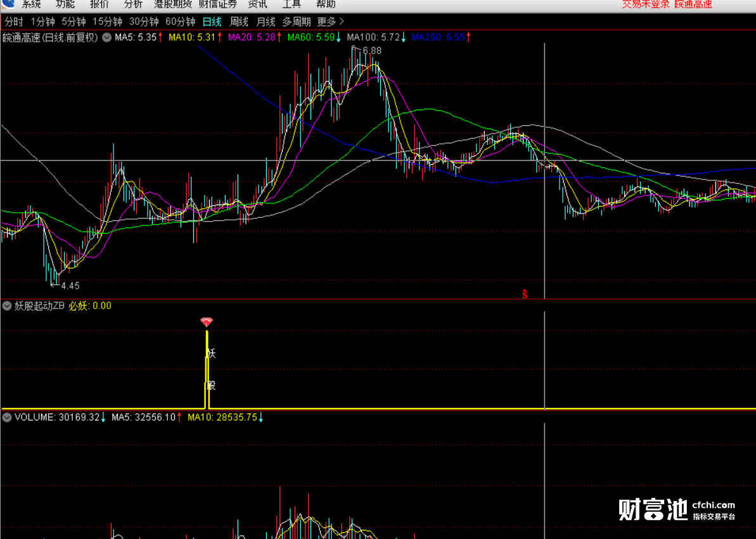Click the 皖通高速 stock name at top right

pyautogui.click(x=693, y=4)
